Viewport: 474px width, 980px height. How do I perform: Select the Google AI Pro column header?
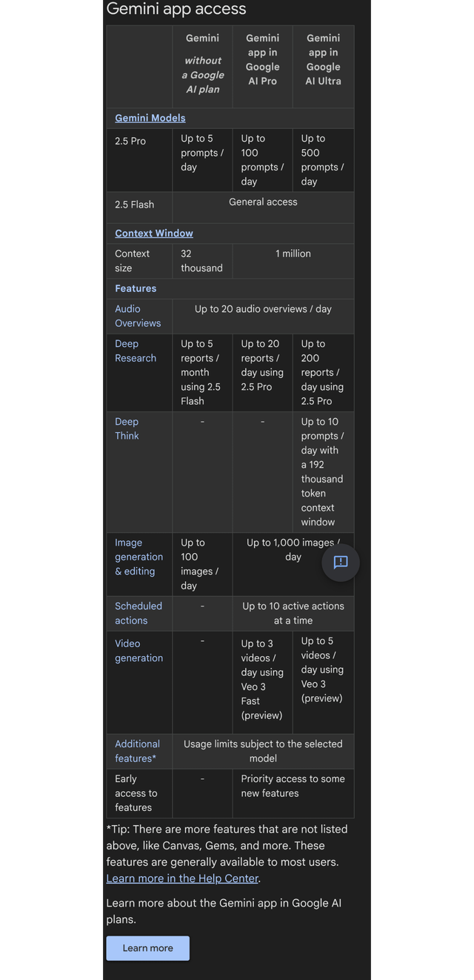(263, 59)
